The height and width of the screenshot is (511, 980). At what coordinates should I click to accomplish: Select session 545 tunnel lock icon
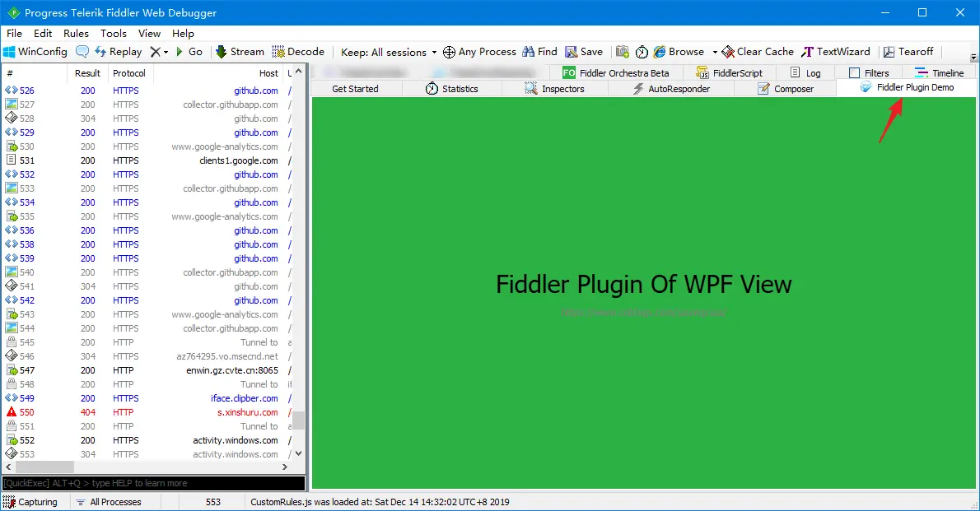click(12, 342)
